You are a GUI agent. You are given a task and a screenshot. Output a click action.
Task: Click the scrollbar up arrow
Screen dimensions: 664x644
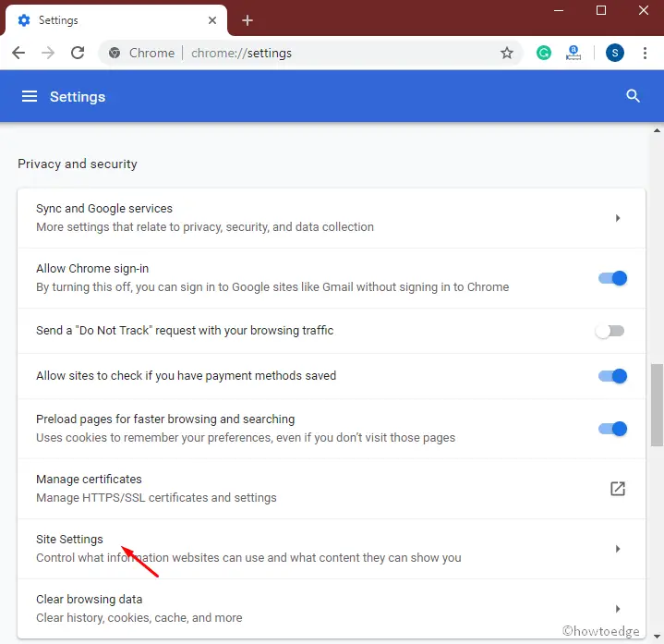click(x=657, y=130)
